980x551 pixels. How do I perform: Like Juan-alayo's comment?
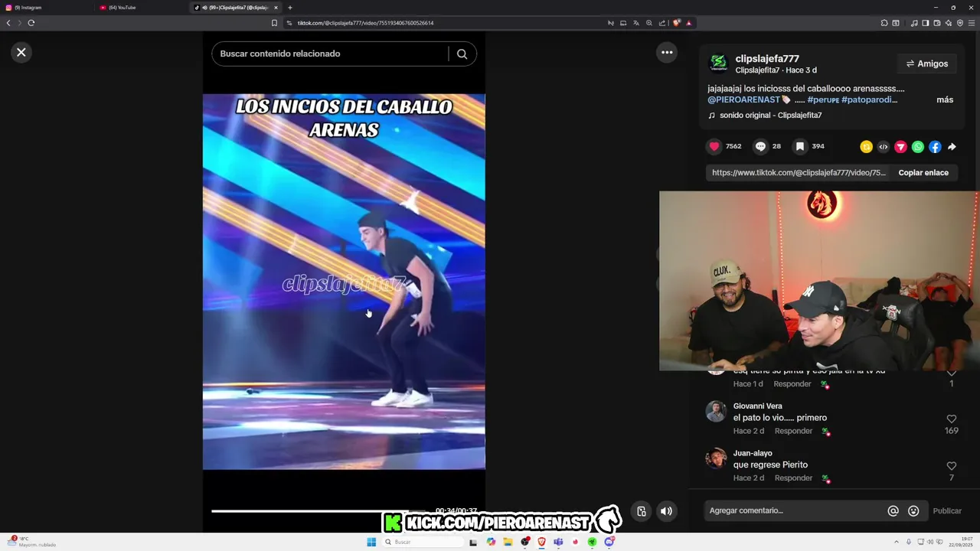point(952,466)
